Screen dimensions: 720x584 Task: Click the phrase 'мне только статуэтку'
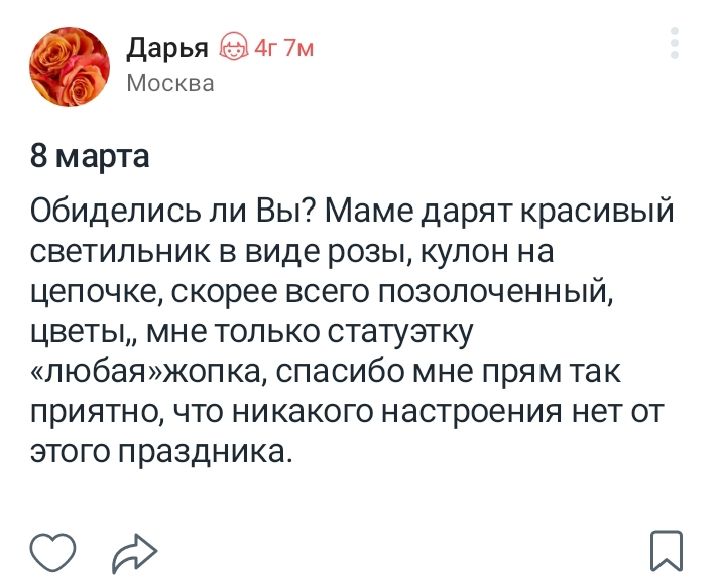pos(309,331)
